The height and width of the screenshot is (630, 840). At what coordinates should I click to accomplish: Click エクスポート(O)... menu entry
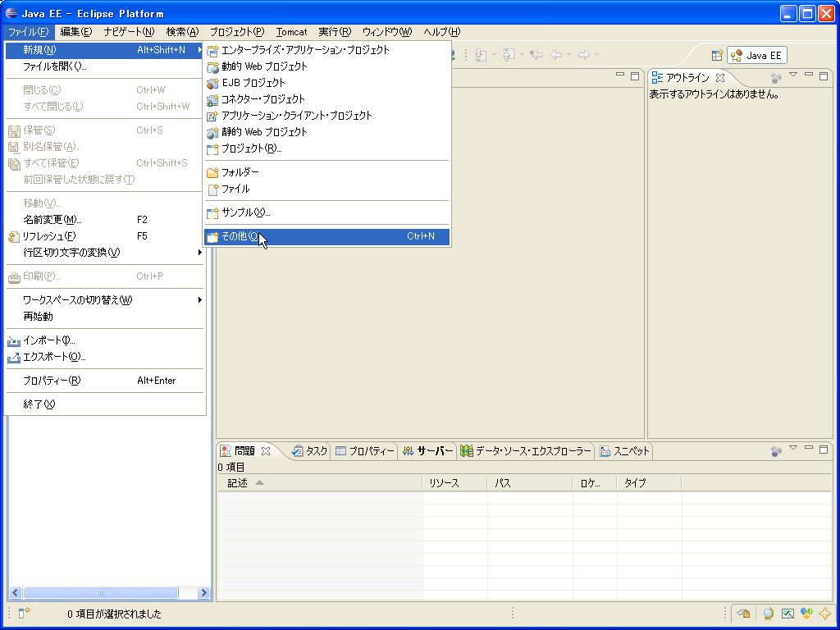(105, 357)
